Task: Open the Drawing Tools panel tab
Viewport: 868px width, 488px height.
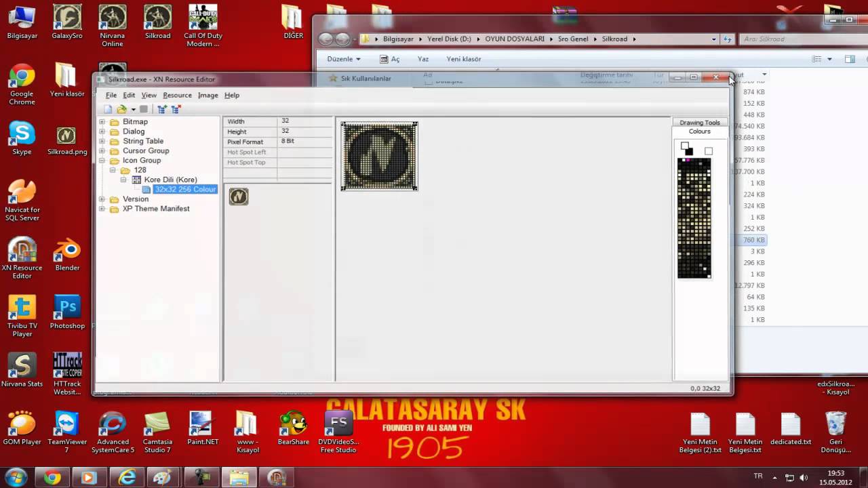Action: point(700,123)
